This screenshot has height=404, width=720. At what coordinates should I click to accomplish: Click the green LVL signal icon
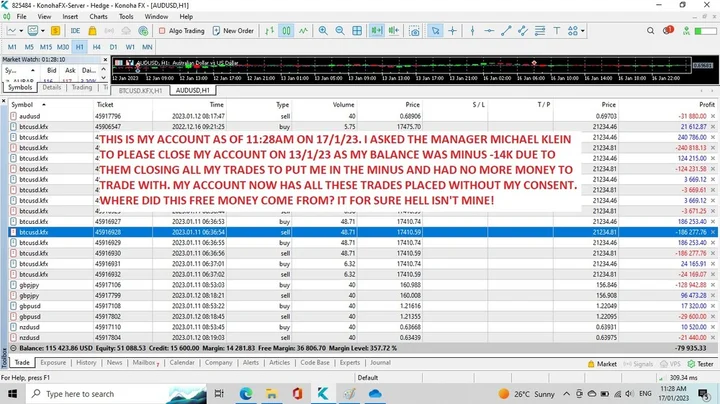pyautogui.click(x=686, y=31)
